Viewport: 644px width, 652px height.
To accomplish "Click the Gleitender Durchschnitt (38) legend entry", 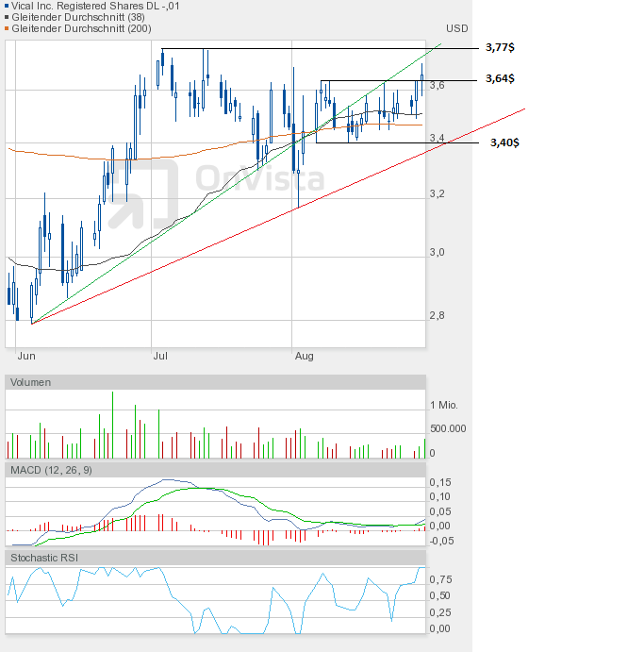I will pyautogui.click(x=78, y=17).
